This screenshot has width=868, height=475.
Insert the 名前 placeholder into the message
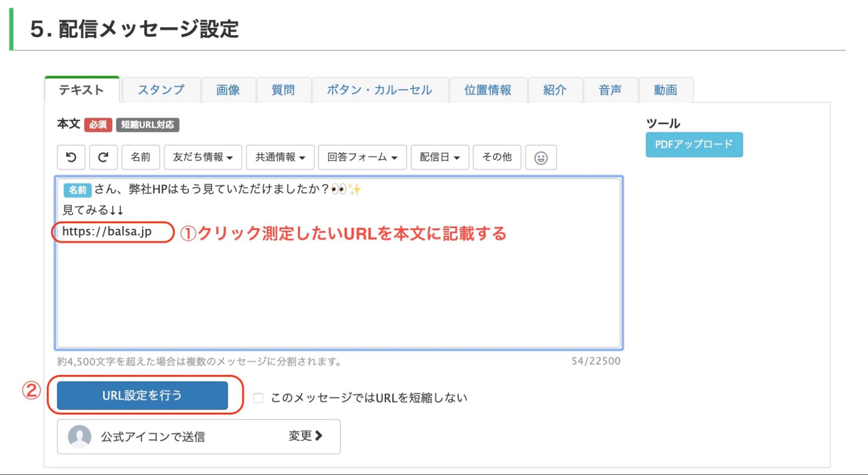point(141,157)
